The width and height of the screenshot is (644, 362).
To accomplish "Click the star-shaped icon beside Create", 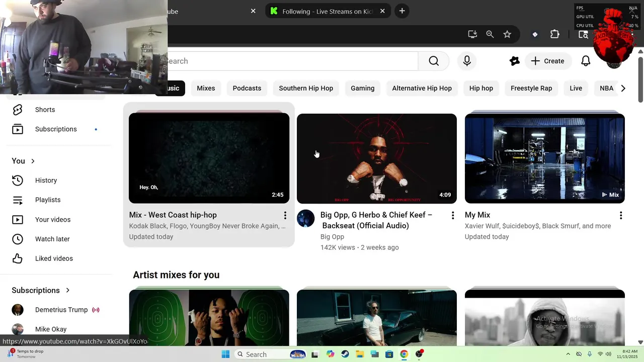I will (514, 61).
